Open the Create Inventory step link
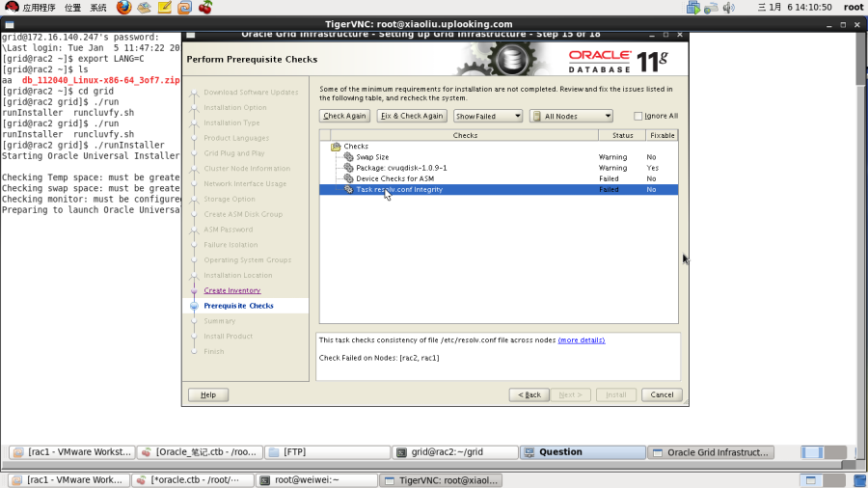 coord(231,290)
